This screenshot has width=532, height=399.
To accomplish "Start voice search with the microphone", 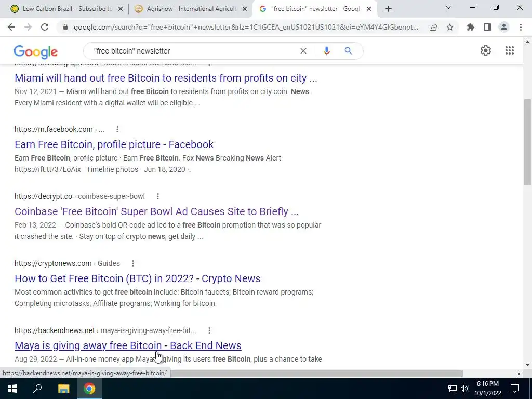I will click(327, 51).
